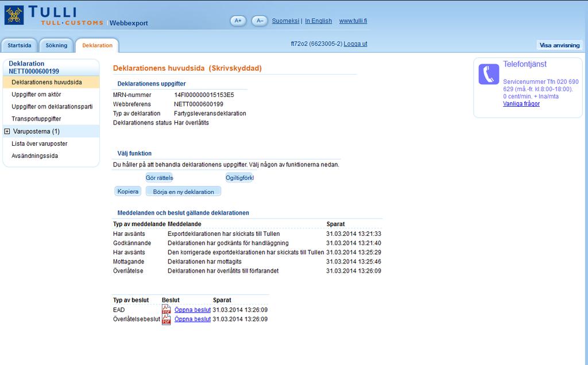Open Uppgifter om deklarationsparti in sidebar
This screenshot has width=588, height=365.
51,106
